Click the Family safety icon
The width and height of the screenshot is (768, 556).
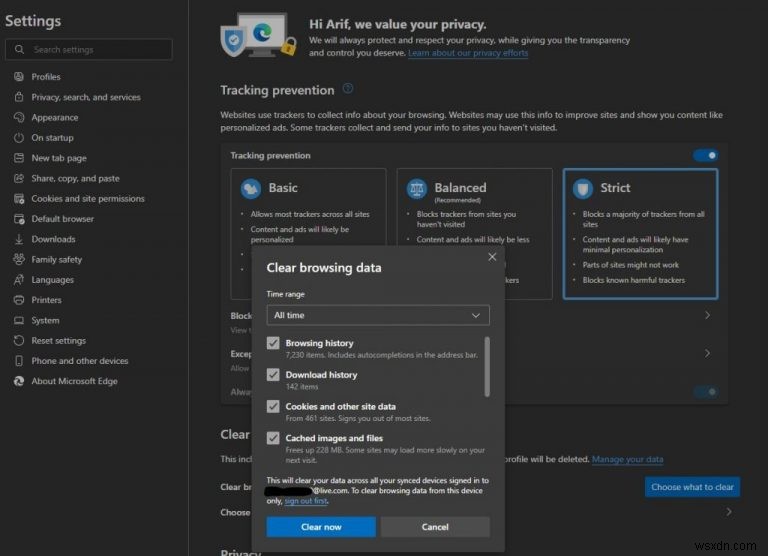pos(19,259)
